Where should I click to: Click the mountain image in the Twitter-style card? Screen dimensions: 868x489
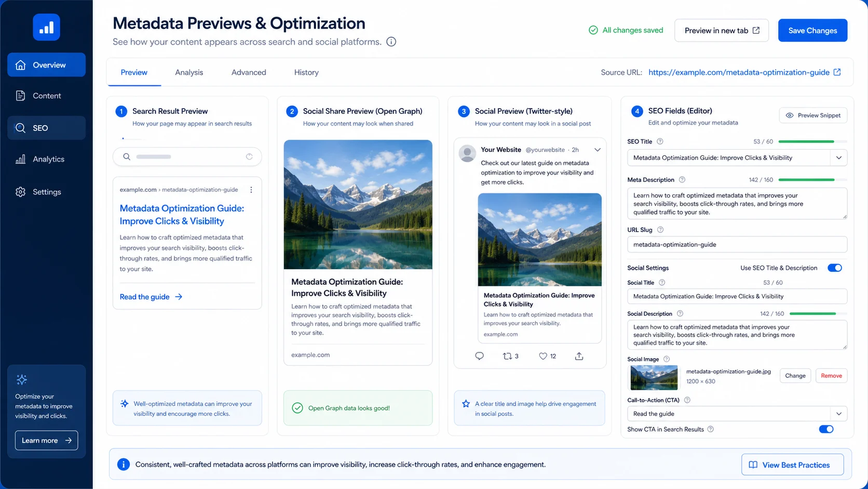(x=539, y=240)
